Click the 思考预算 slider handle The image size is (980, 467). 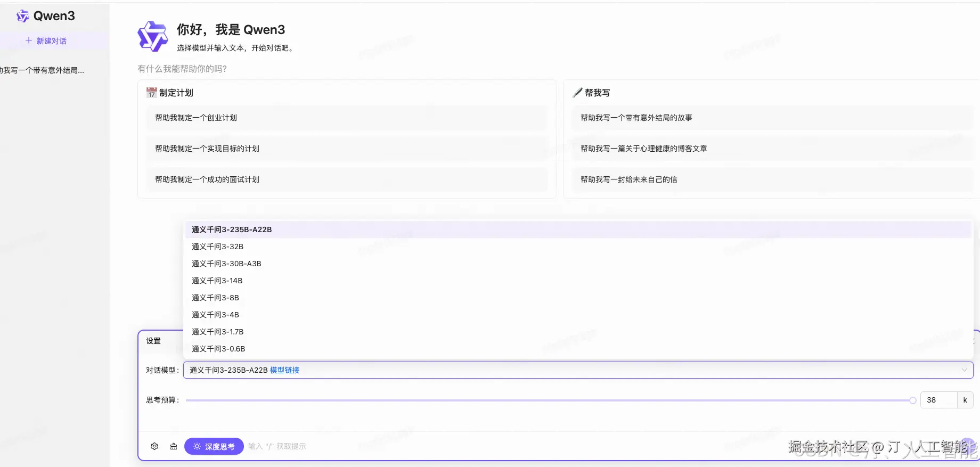coord(913,400)
